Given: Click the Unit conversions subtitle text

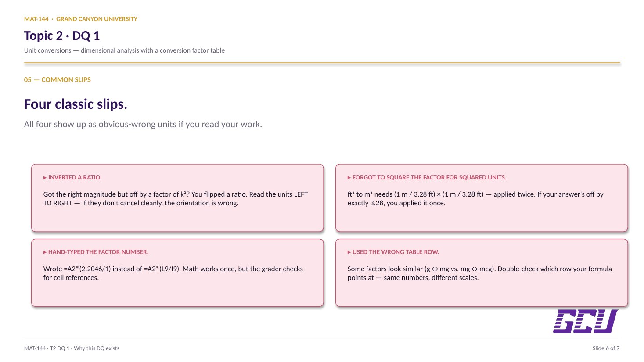Looking at the screenshot, I should (124, 50).
